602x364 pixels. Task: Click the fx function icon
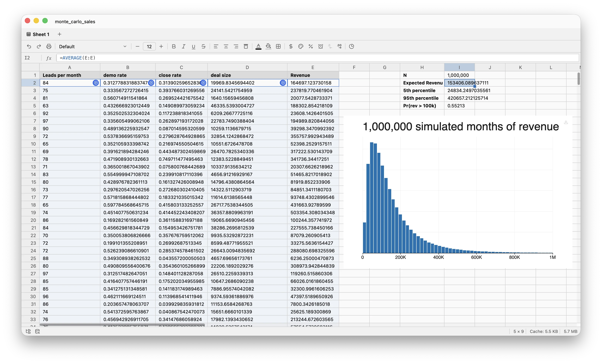(49, 58)
